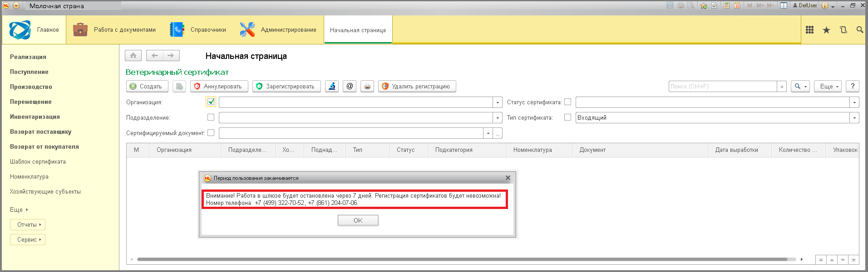Viewport: 868px width, 272px height.
Task: Open Производство in the sidebar
Action: [31, 87]
